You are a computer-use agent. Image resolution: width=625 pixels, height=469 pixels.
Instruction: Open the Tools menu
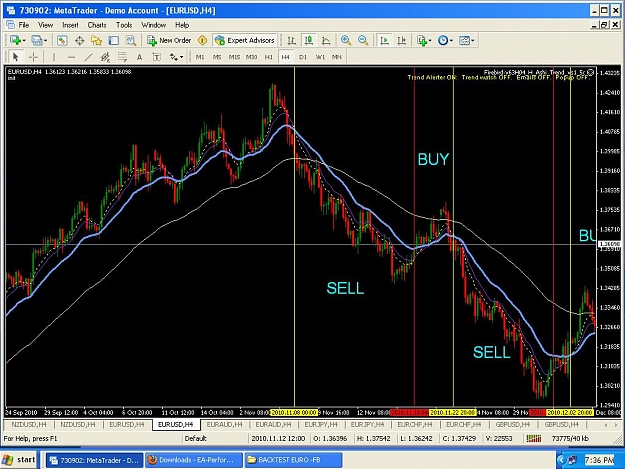coord(124,25)
